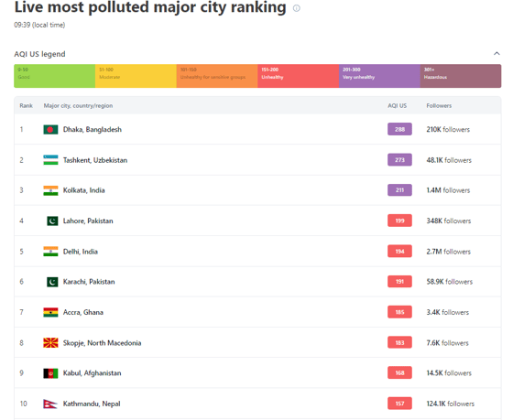Click the North Macedonia flag icon

[x=50, y=342]
